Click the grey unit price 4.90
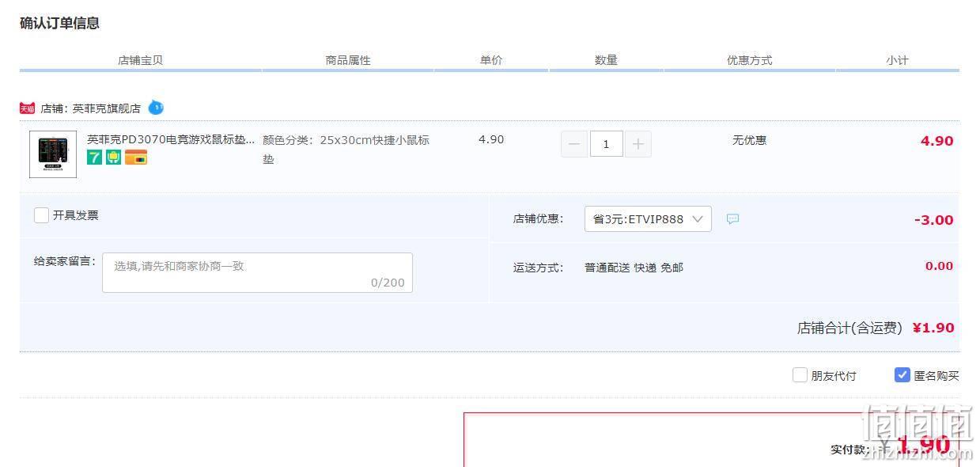 coord(491,139)
